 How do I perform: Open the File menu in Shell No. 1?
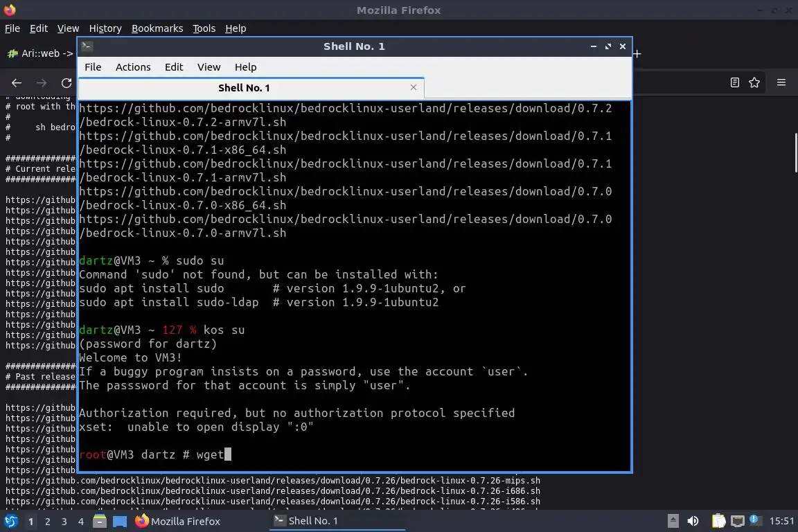coord(93,67)
